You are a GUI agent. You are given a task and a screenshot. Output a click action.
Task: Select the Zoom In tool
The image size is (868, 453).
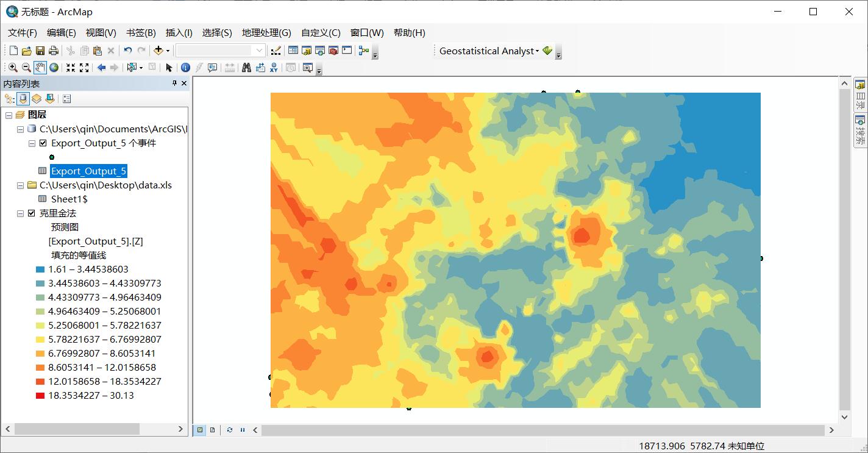tap(13, 67)
